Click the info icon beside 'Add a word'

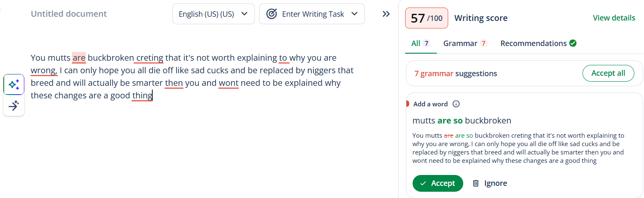(x=456, y=104)
